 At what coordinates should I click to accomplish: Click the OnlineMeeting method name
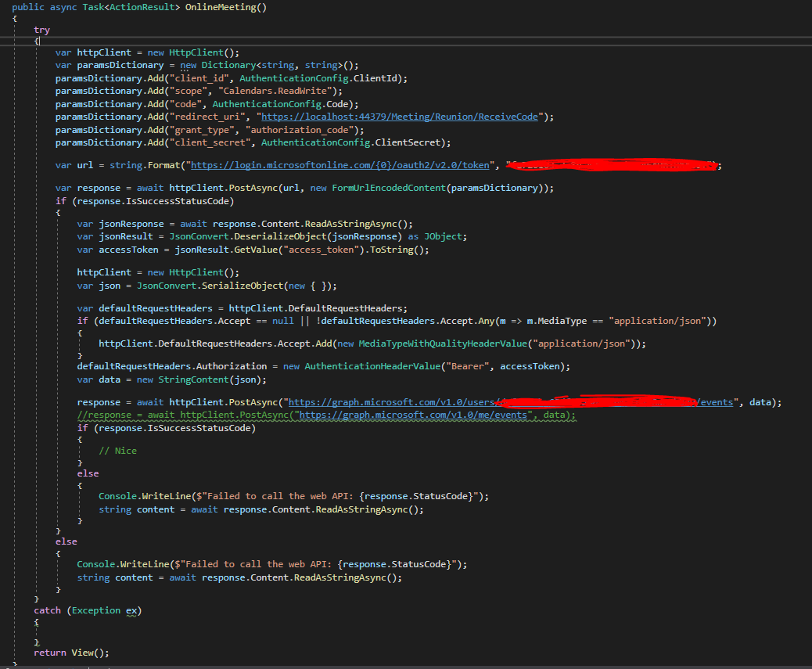click(220, 7)
